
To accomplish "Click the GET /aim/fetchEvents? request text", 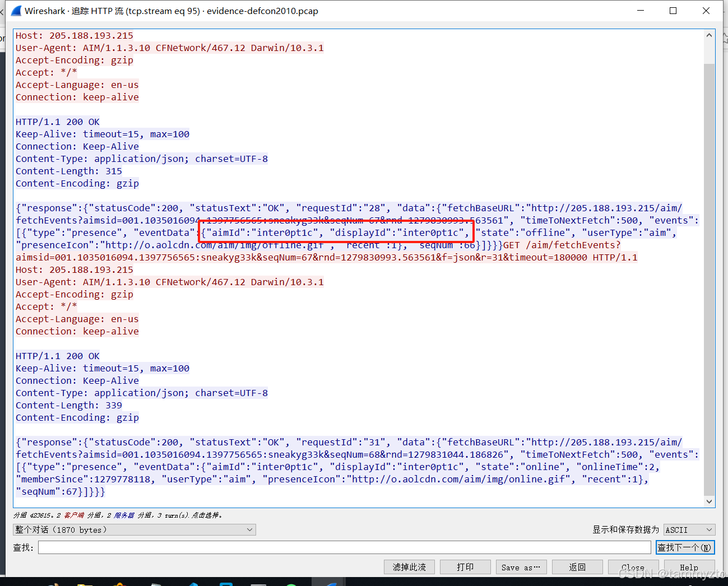I will (x=562, y=245).
